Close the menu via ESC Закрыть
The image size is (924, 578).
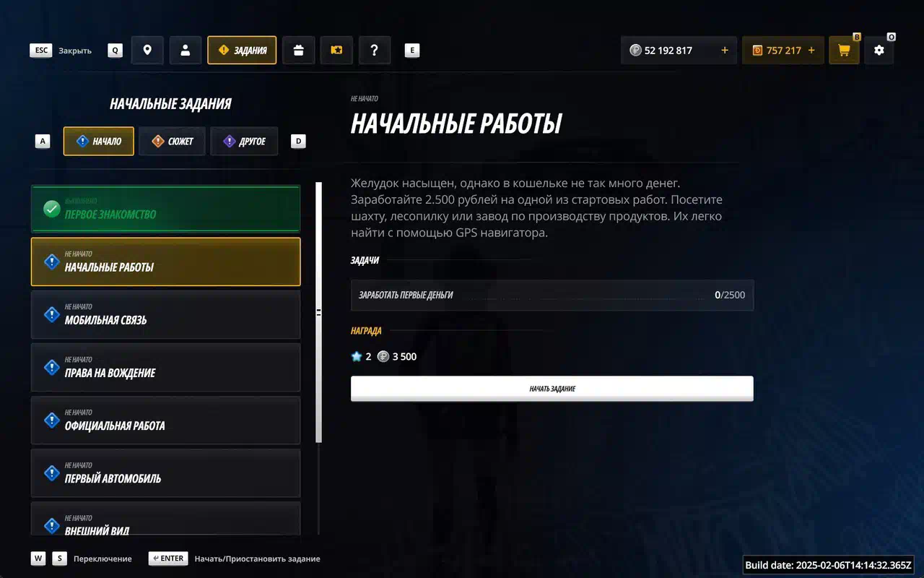pyautogui.click(x=61, y=51)
